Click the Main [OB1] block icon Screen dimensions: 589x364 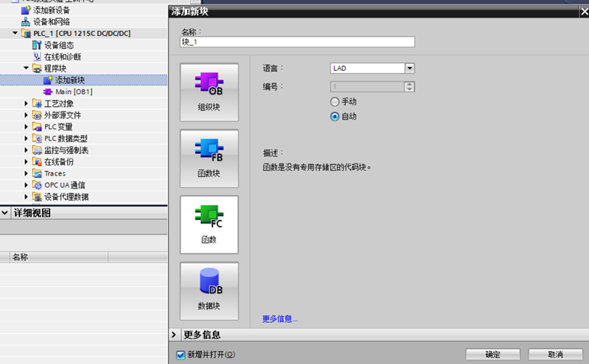pyautogui.click(x=48, y=92)
